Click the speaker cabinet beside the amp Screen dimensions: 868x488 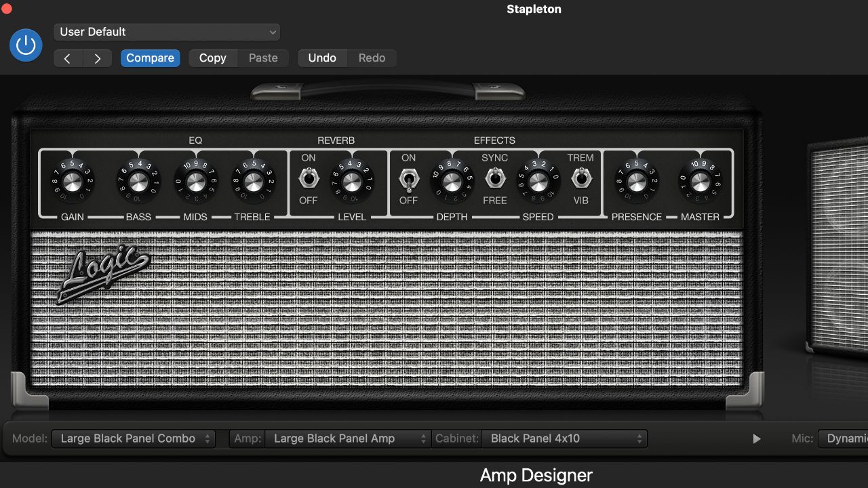click(x=837, y=247)
